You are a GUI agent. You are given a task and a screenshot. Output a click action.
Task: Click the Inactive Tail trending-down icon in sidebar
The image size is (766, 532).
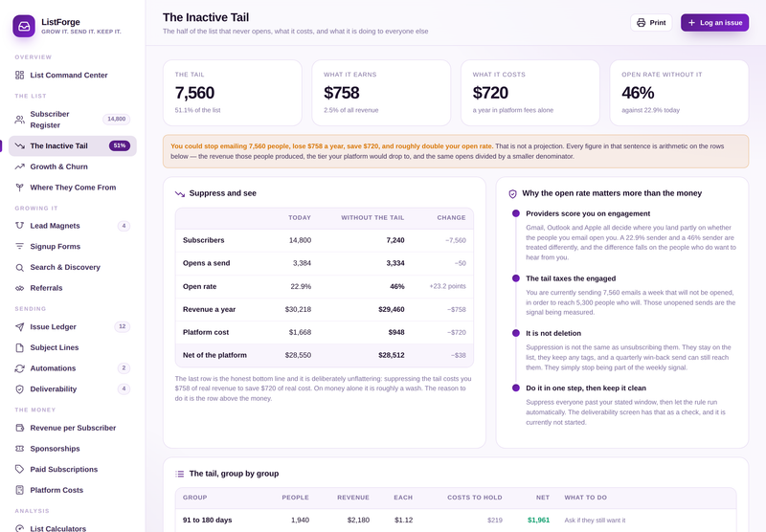point(19,146)
